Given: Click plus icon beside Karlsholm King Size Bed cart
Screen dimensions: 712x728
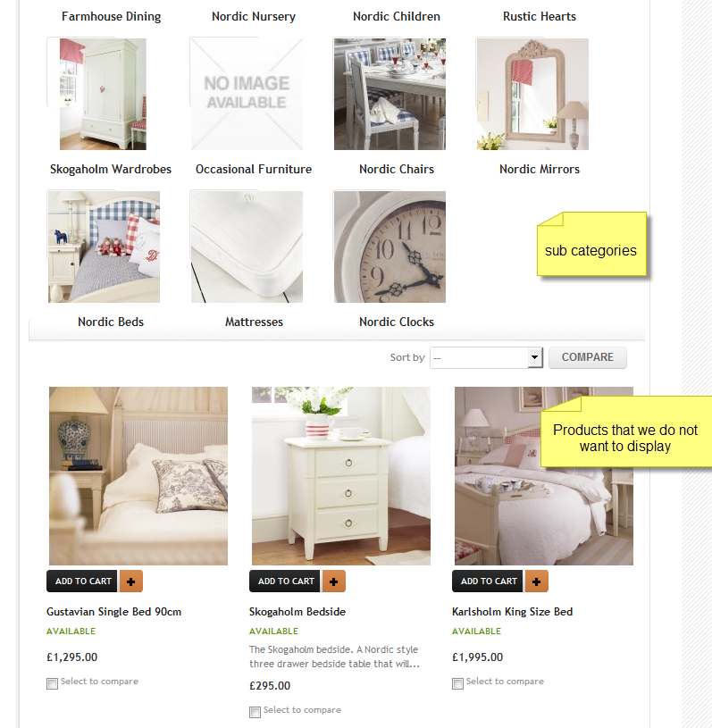Looking at the screenshot, I should pyautogui.click(x=536, y=581).
